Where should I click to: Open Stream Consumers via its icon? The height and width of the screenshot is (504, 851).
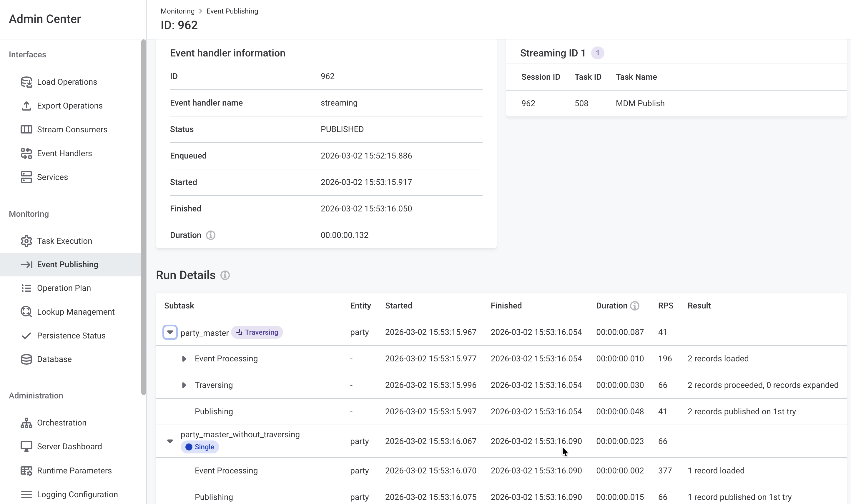point(26,129)
